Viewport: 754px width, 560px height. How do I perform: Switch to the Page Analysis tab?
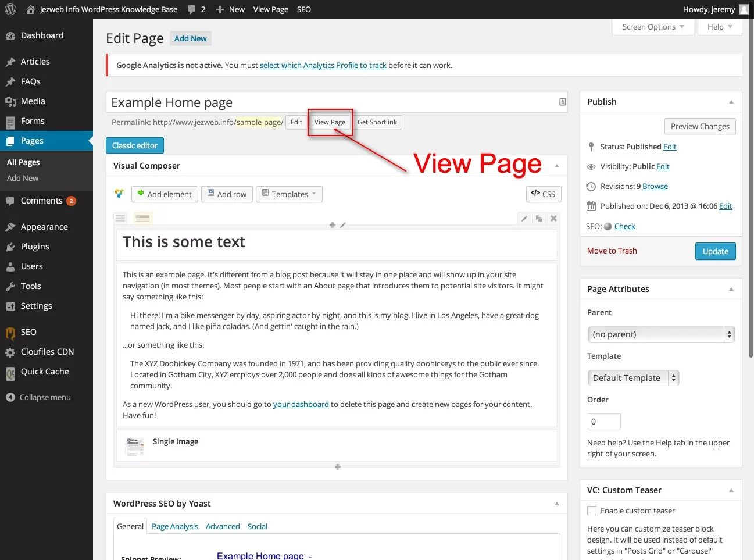tap(174, 526)
